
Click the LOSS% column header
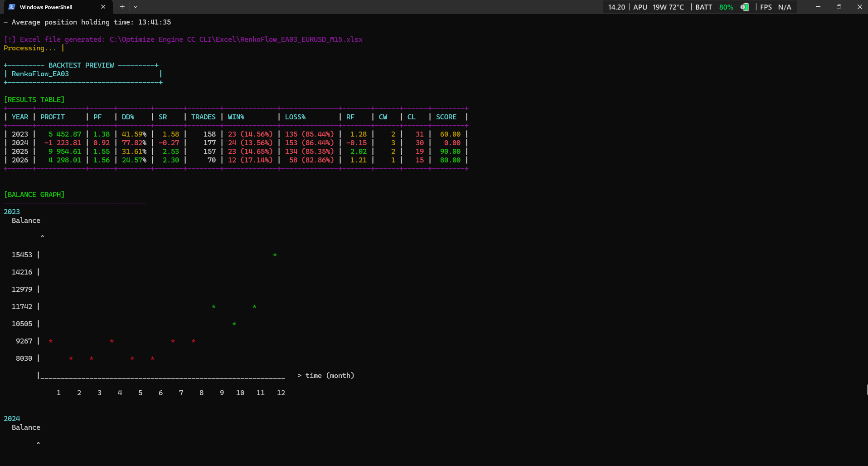pyautogui.click(x=296, y=117)
